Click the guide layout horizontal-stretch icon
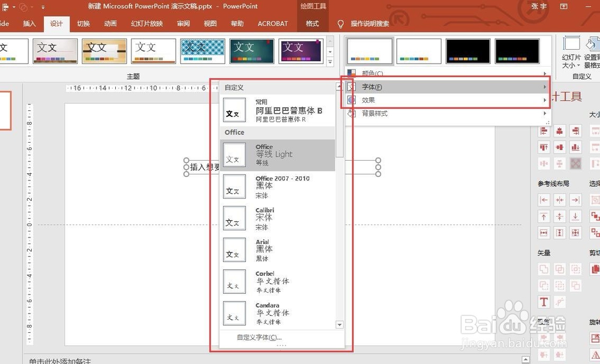The width and height of the screenshot is (600, 364). [x=544, y=233]
